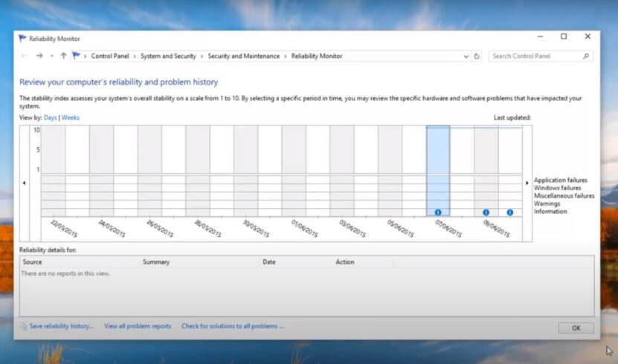618x364 pixels.
Task: Move the chart forward with the right arrow
Action: 527,183
